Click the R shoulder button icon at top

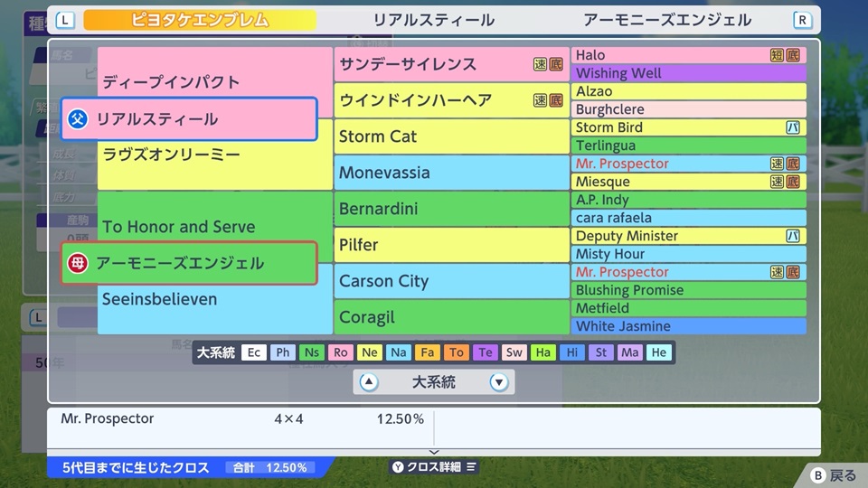tap(802, 21)
